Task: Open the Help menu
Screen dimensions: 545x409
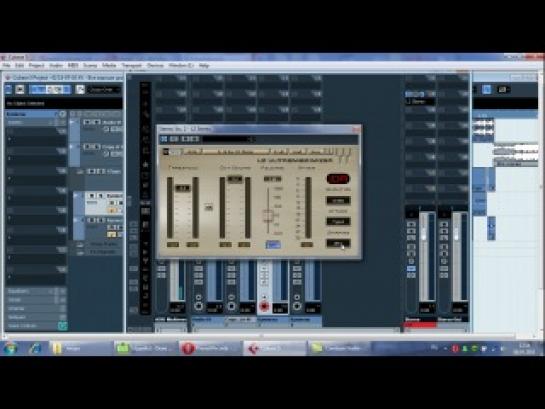Action: pos(204,65)
